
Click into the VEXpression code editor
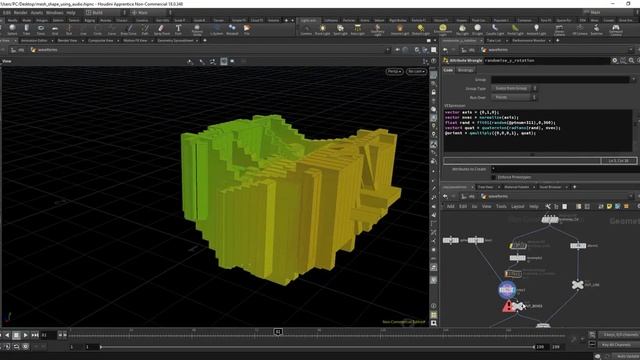[538, 130]
